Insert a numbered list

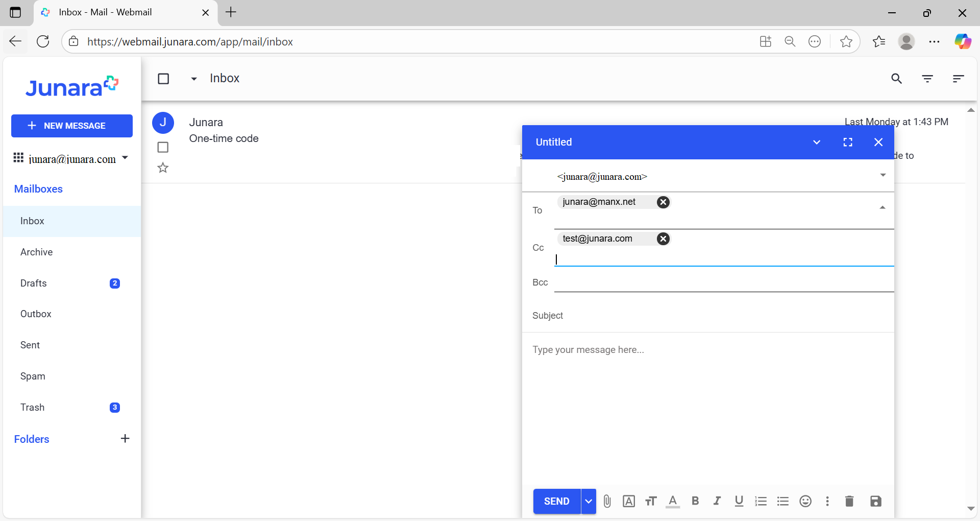click(761, 501)
